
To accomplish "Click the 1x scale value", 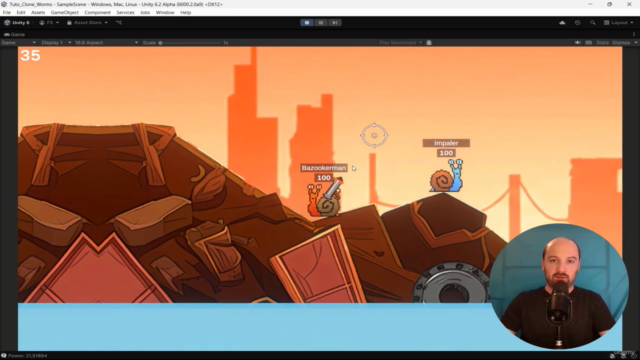I will pos(226,42).
